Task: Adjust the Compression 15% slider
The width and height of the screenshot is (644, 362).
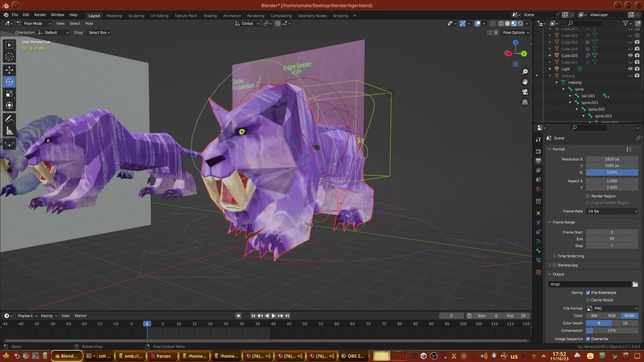Action: (x=612, y=330)
